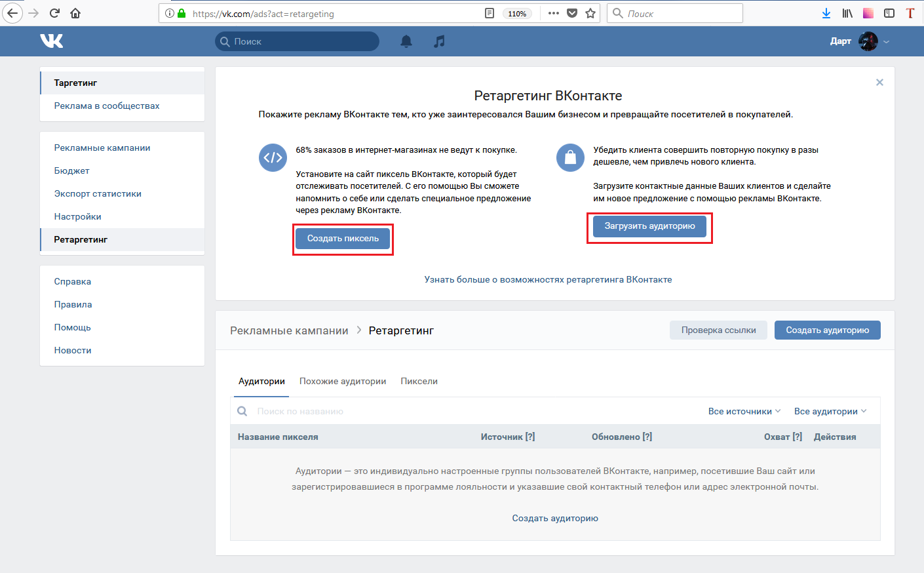Click the address bar URL
Image resolution: width=924 pixels, height=573 pixels.
tap(263, 14)
